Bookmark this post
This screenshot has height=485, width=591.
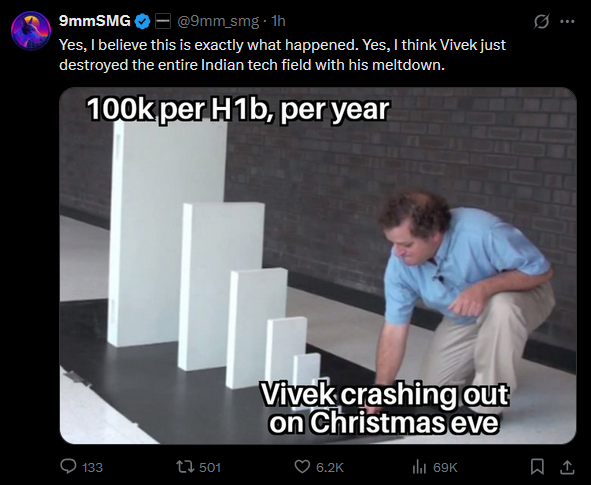point(537,467)
